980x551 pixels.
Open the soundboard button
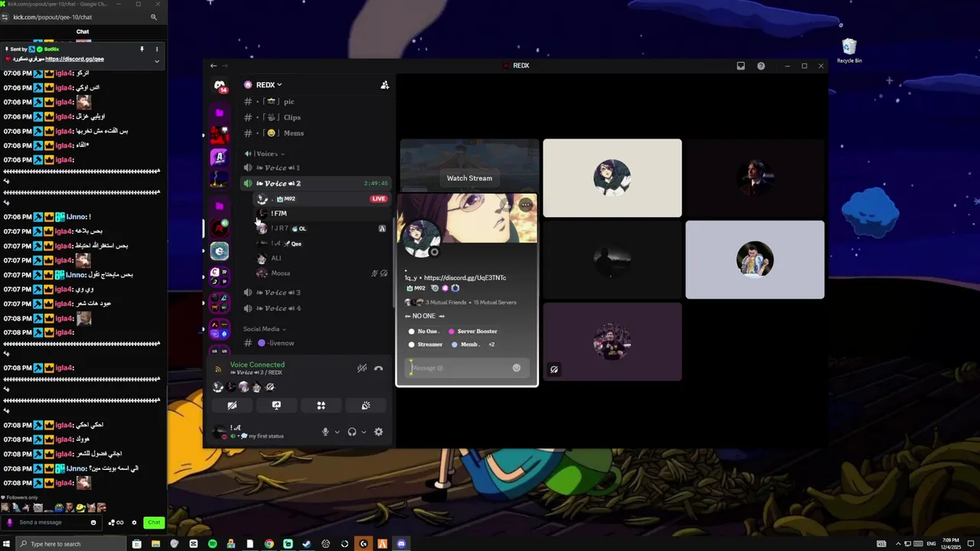(x=366, y=406)
